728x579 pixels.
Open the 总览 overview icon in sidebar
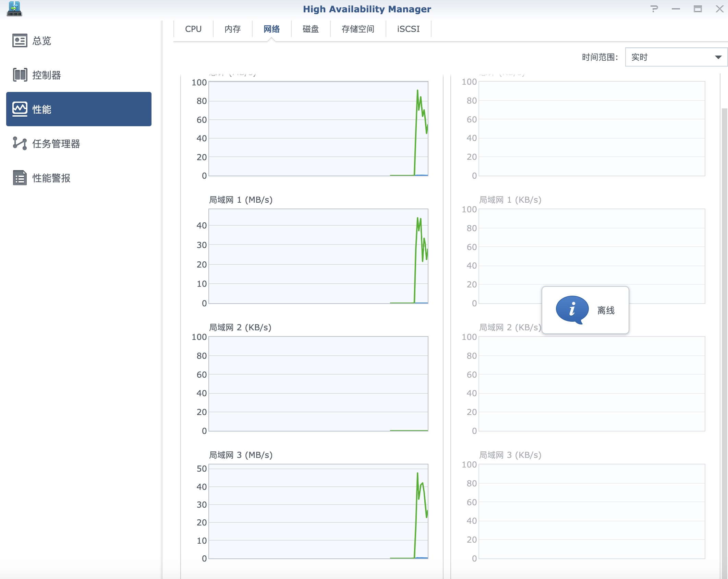pyautogui.click(x=20, y=40)
